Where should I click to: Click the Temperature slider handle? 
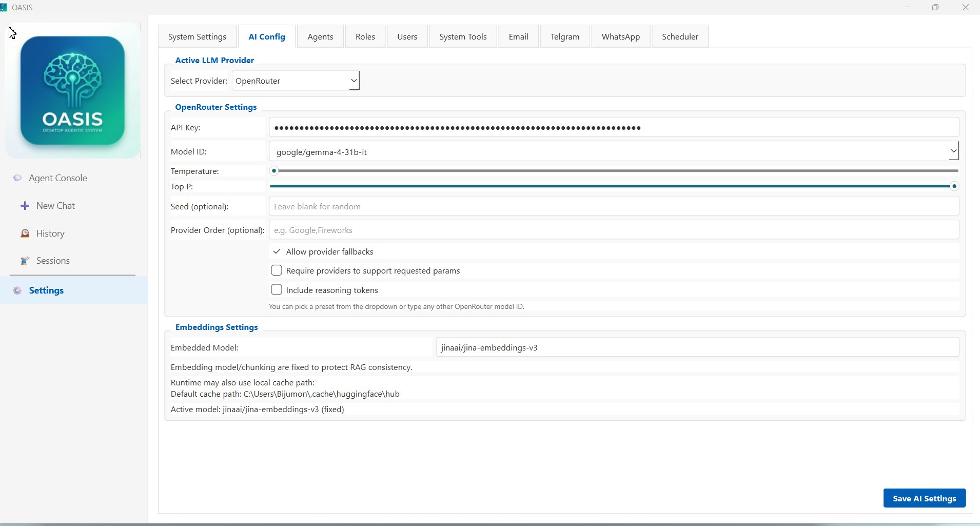274,171
